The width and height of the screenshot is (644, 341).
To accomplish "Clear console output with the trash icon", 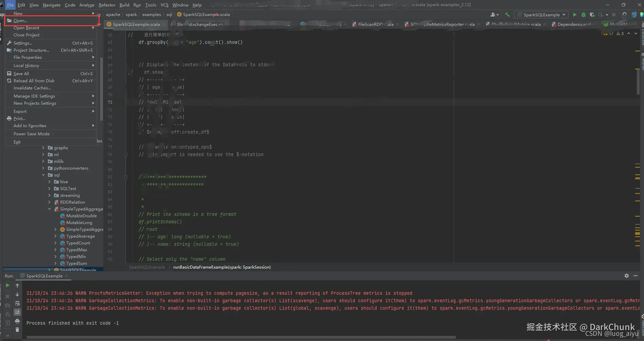I will click(17, 329).
